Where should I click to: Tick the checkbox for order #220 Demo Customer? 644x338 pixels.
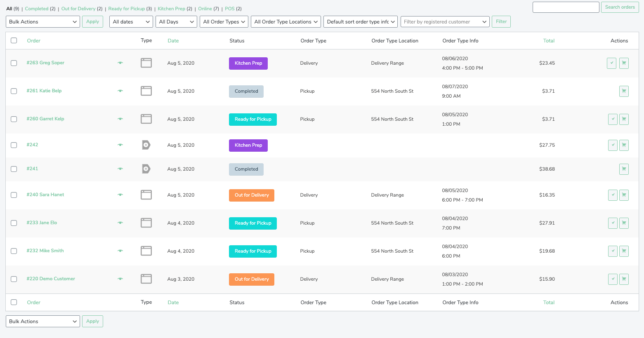coord(14,279)
